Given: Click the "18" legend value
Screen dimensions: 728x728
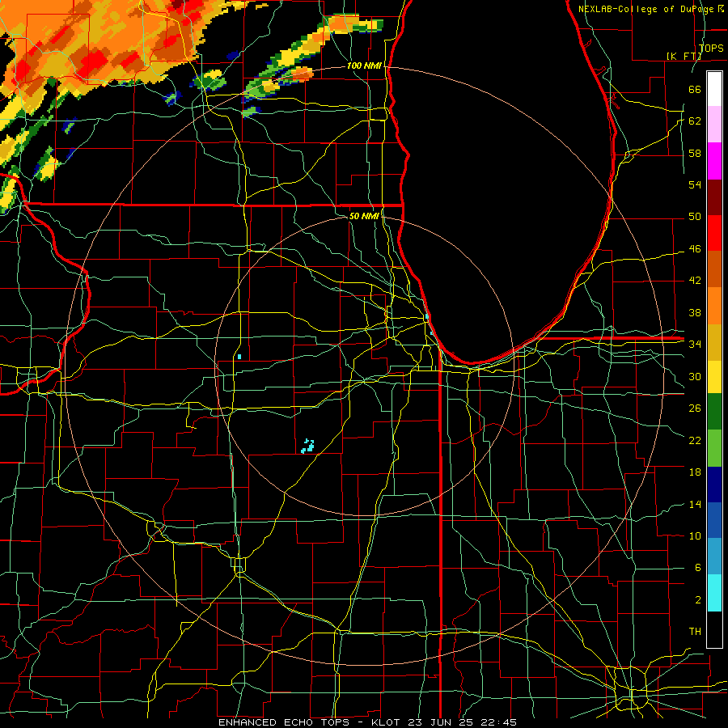Looking at the screenshot, I should (x=695, y=472).
